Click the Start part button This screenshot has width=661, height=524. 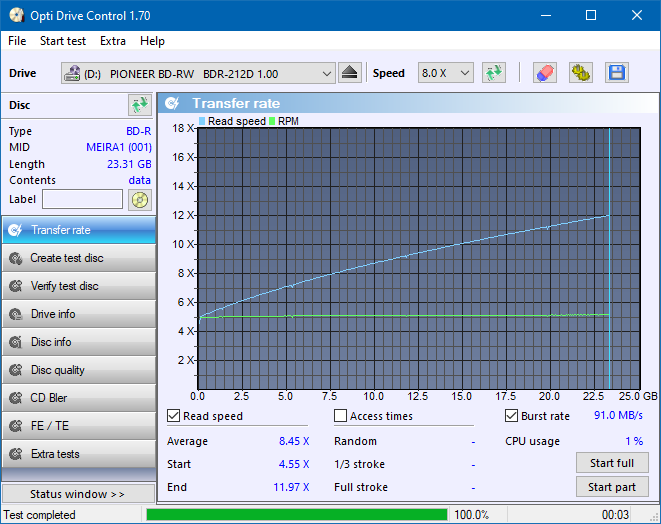click(611, 487)
